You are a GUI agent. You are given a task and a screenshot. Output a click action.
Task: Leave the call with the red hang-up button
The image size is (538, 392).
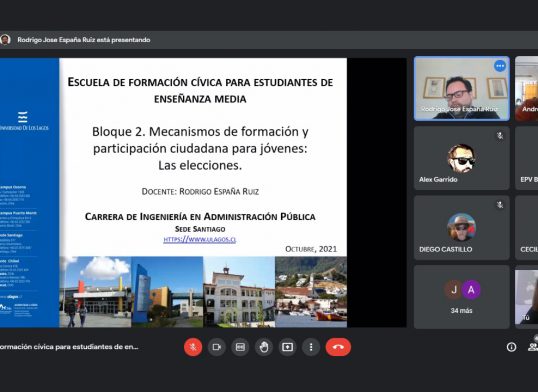click(x=338, y=347)
